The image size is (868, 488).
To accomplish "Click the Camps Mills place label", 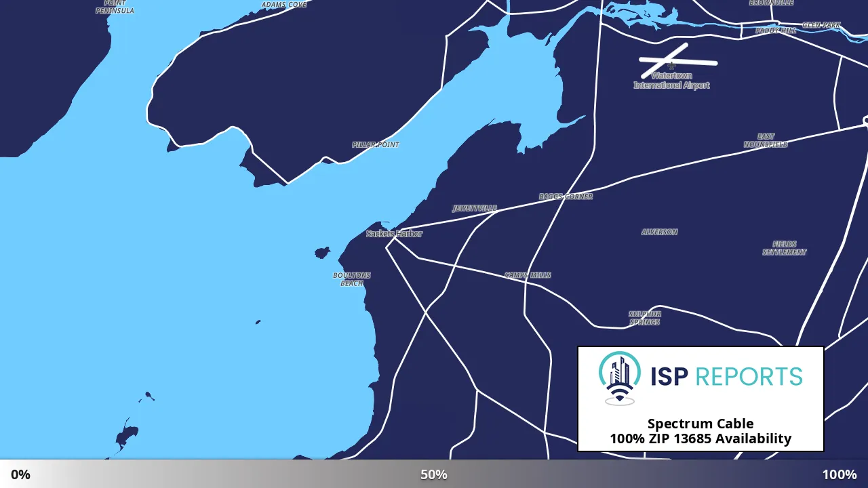I will [x=528, y=275].
